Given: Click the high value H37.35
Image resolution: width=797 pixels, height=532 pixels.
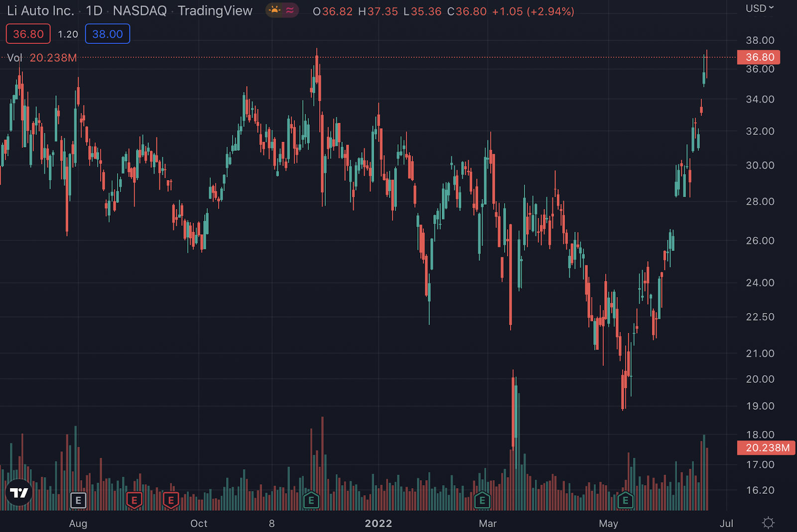Looking at the screenshot, I should click(x=378, y=11).
